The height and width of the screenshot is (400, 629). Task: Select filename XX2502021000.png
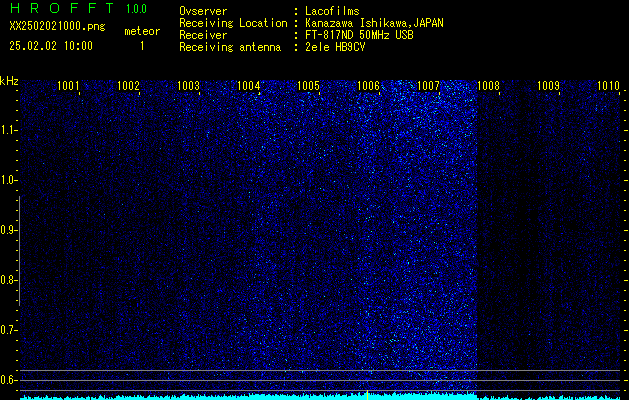57,27
